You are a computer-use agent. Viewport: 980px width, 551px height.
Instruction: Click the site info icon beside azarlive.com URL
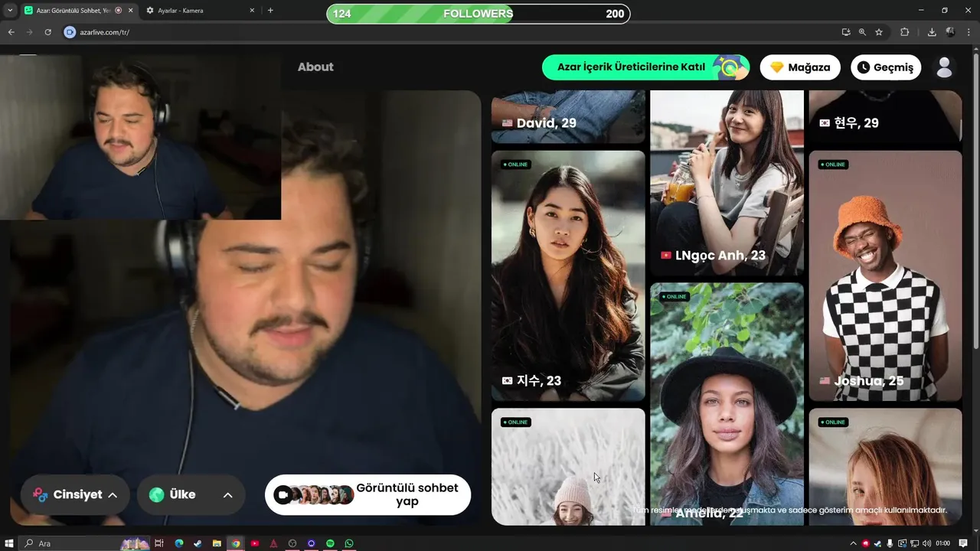(70, 32)
